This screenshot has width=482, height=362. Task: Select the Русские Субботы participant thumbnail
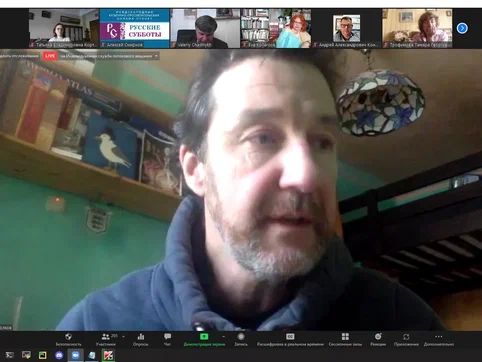[135, 28]
